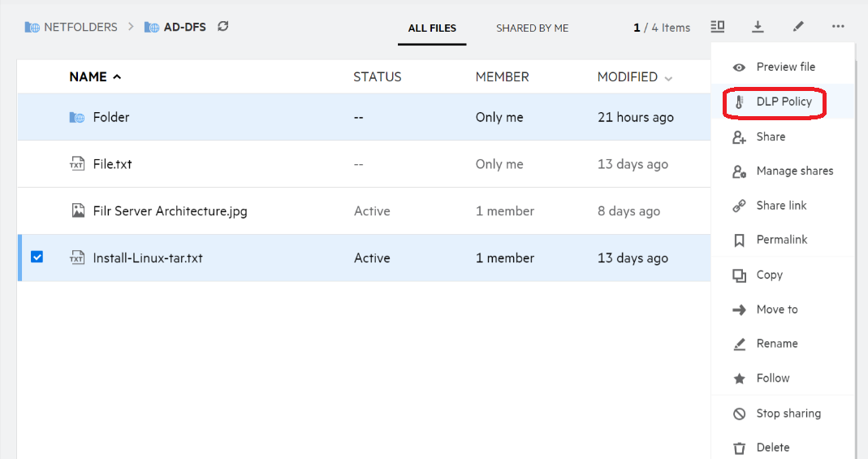Click the download icon in toolbar
Image resolution: width=868 pixels, height=459 pixels.
coord(758,27)
